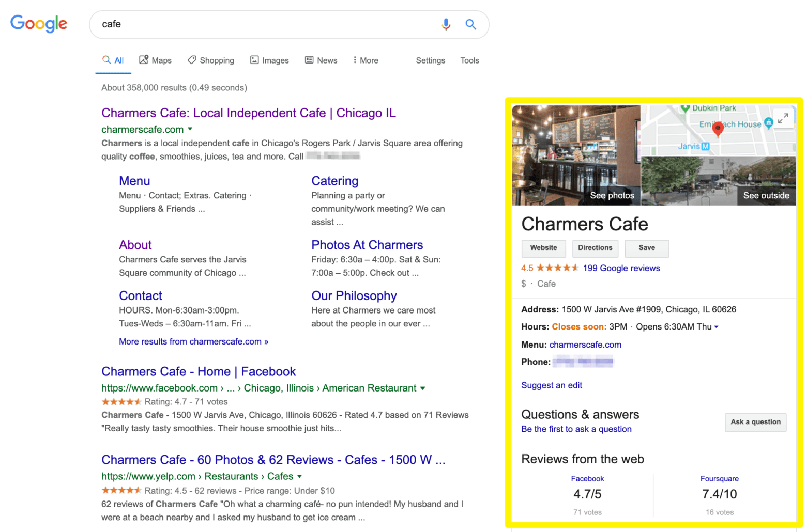This screenshot has width=807, height=532.
Task: Open the Settings menu
Action: (430, 60)
